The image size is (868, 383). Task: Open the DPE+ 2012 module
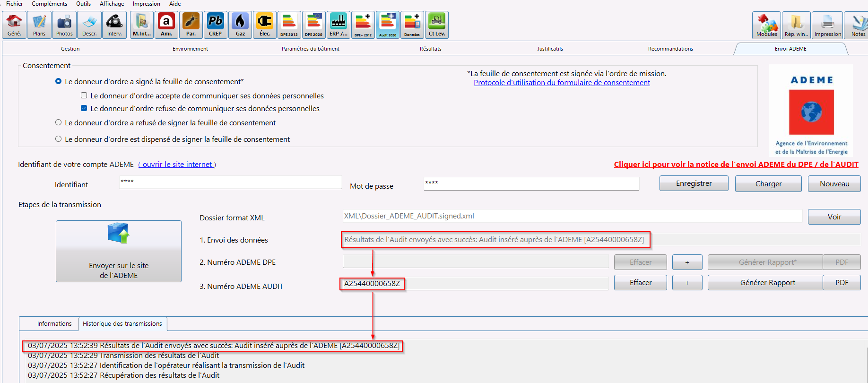point(363,25)
